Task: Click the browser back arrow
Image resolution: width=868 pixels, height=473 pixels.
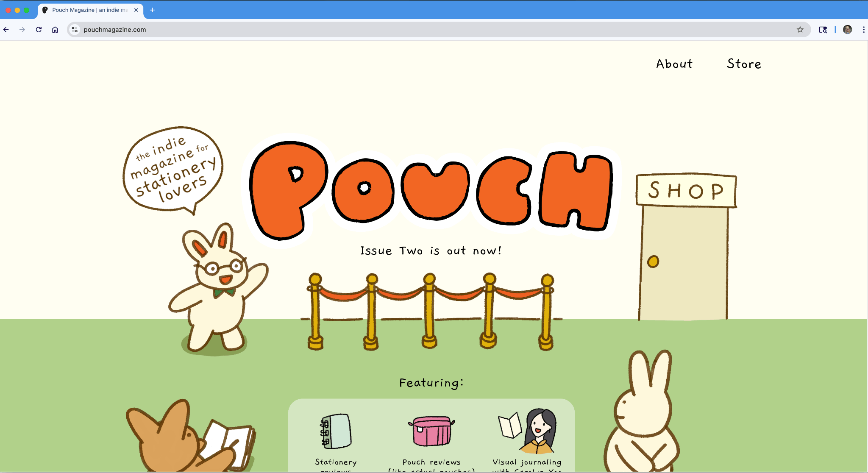Action: (6, 30)
